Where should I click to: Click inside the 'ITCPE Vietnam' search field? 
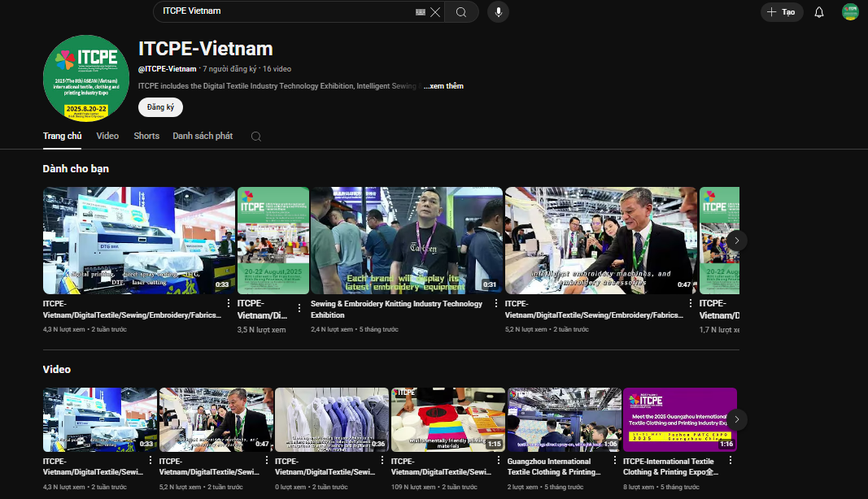(285, 11)
